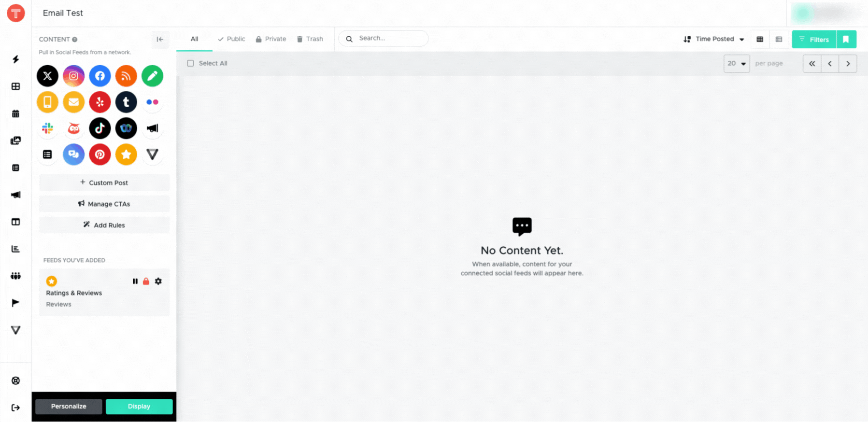Click the Display button

click(139, 407)
